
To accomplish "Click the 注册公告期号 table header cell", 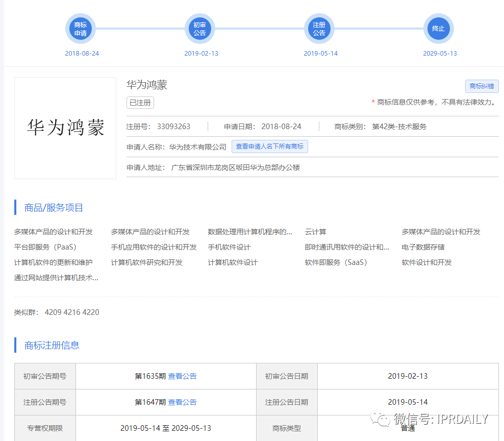I will (x=45, y=402).
